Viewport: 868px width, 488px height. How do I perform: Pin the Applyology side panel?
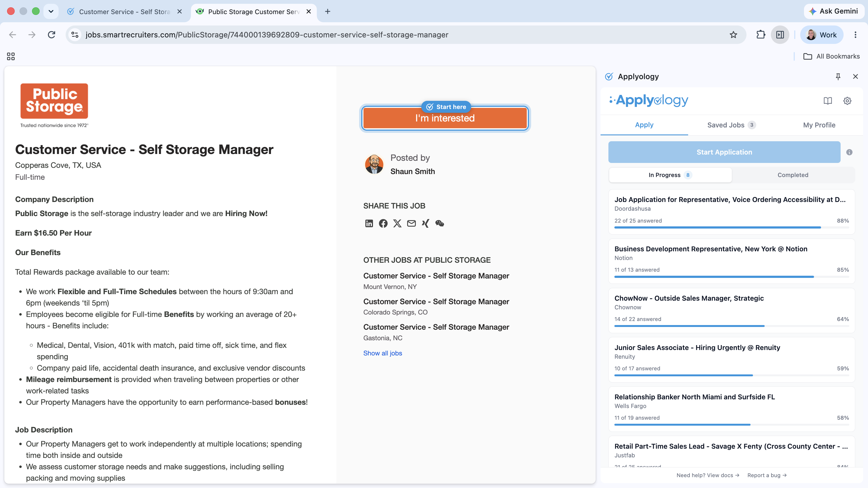[838, 76]
